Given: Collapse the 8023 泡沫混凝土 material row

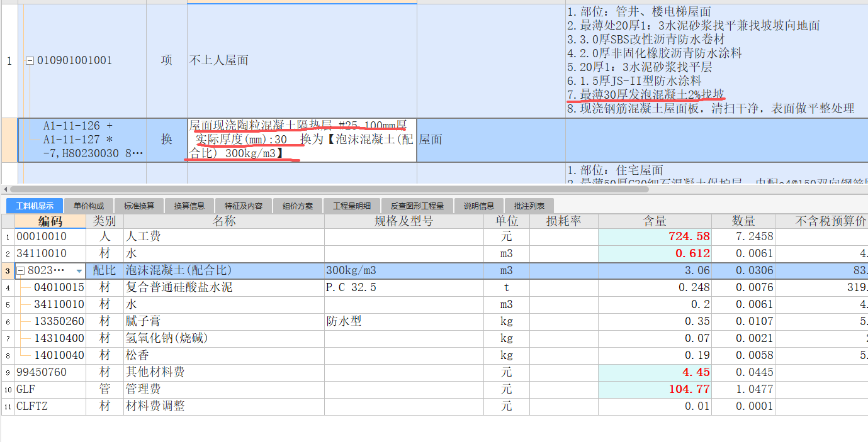Looking at the screenshot, I should 20,270.
